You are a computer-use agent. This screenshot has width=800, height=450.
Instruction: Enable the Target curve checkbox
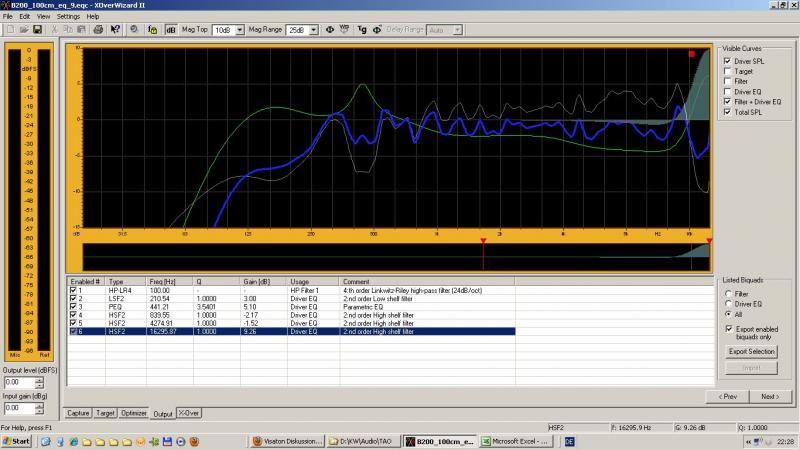click(x=727, y=73)
